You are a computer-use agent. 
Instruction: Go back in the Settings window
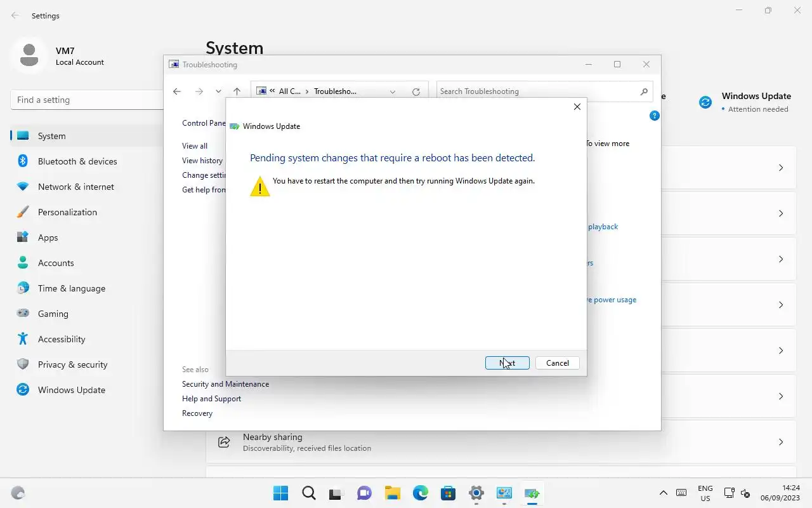tap(15, 15)
